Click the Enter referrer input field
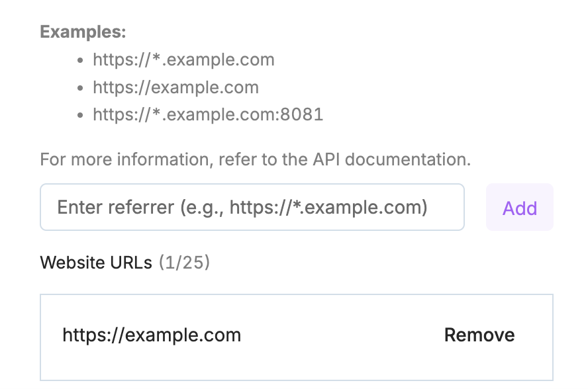Viewport: 588px width, 389px height. pos(252,208)
